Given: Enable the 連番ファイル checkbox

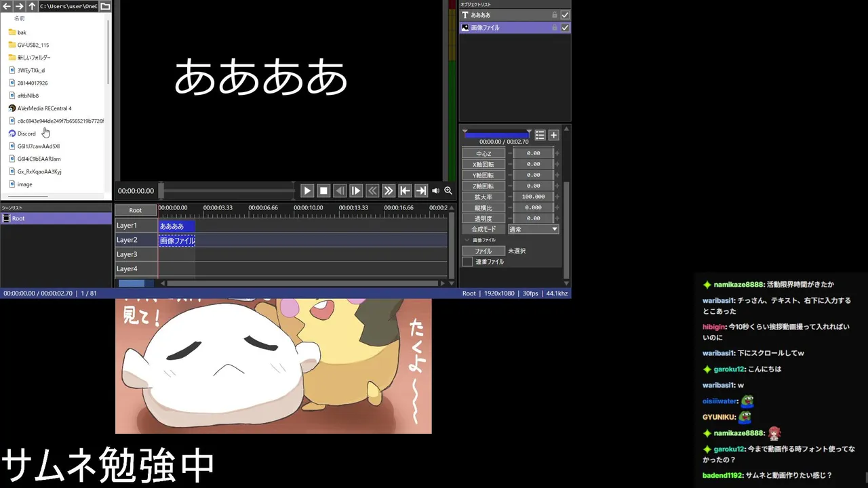Looking at the screenshot, I should pyautogui.click(x=467, y=262).
